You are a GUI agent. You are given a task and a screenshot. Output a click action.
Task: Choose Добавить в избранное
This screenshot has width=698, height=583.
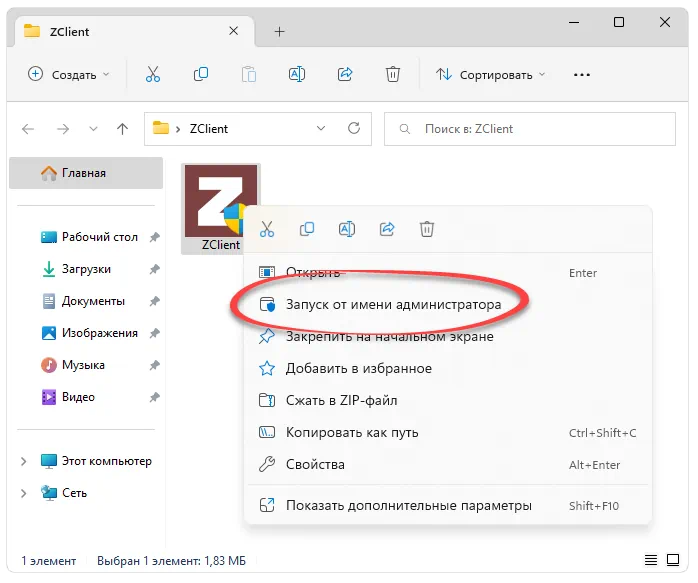448,368
